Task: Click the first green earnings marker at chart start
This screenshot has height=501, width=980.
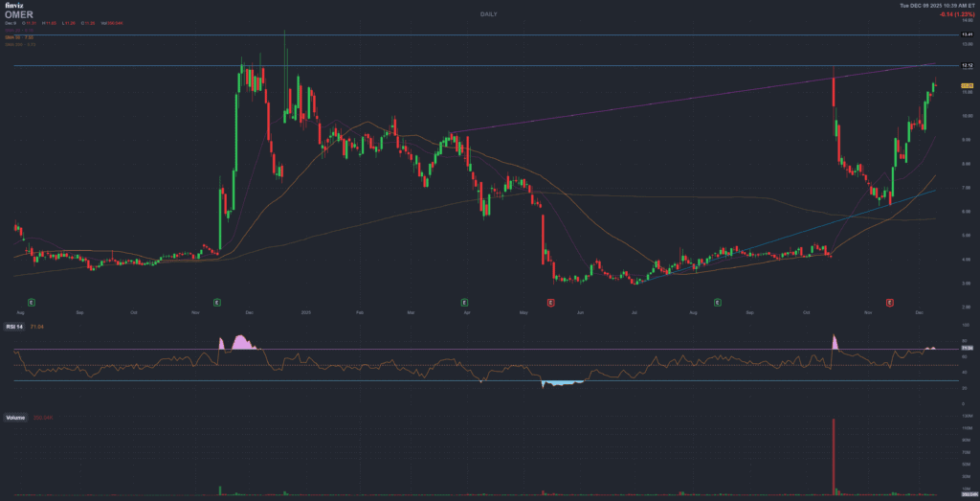Action: [31, 302]
